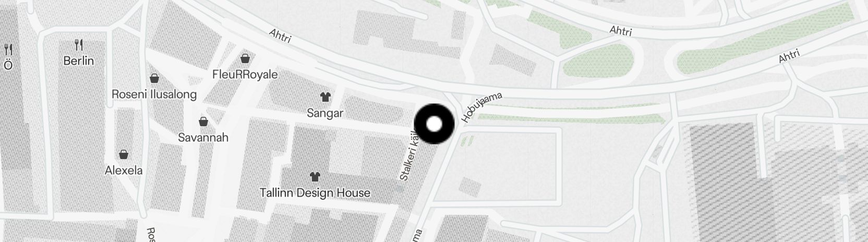Click the Ö restaurant fork-knife icon
The height and width of the screenshot is (242, 868).
pyautogui.click(x=8, y=50)
